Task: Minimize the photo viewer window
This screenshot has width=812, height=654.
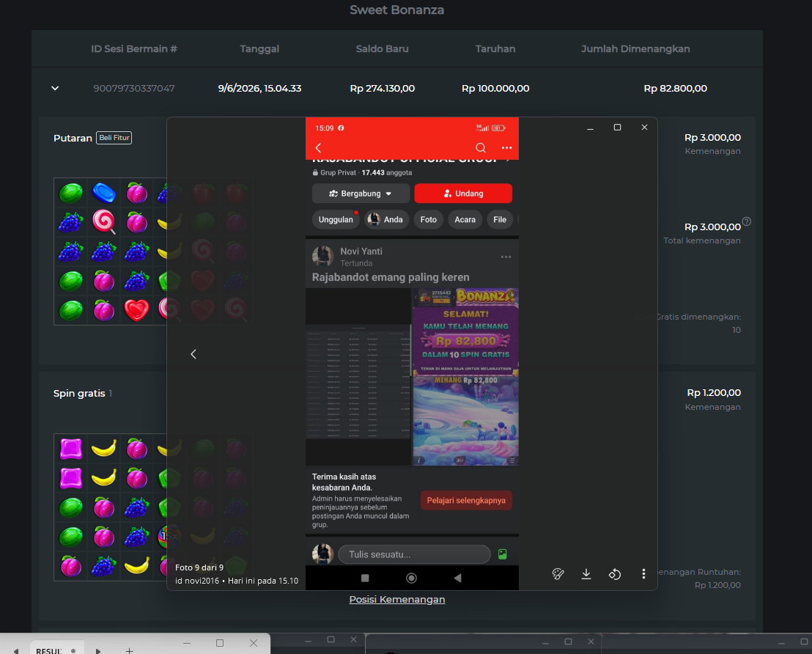Action: [591, 128]
